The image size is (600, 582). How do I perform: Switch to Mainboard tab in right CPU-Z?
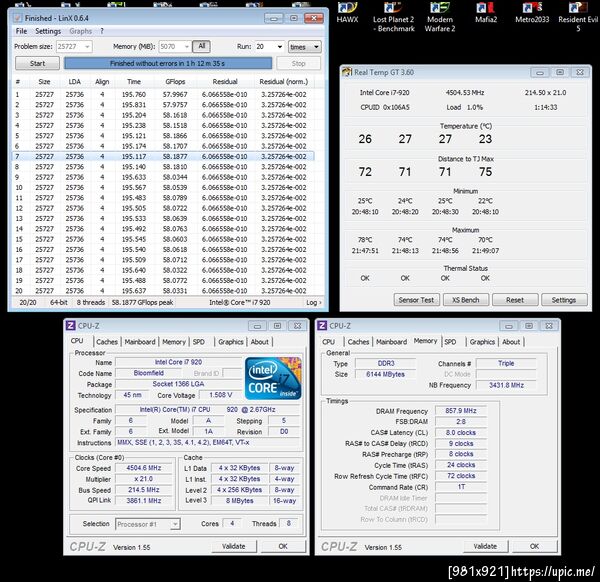click(391, 342)
